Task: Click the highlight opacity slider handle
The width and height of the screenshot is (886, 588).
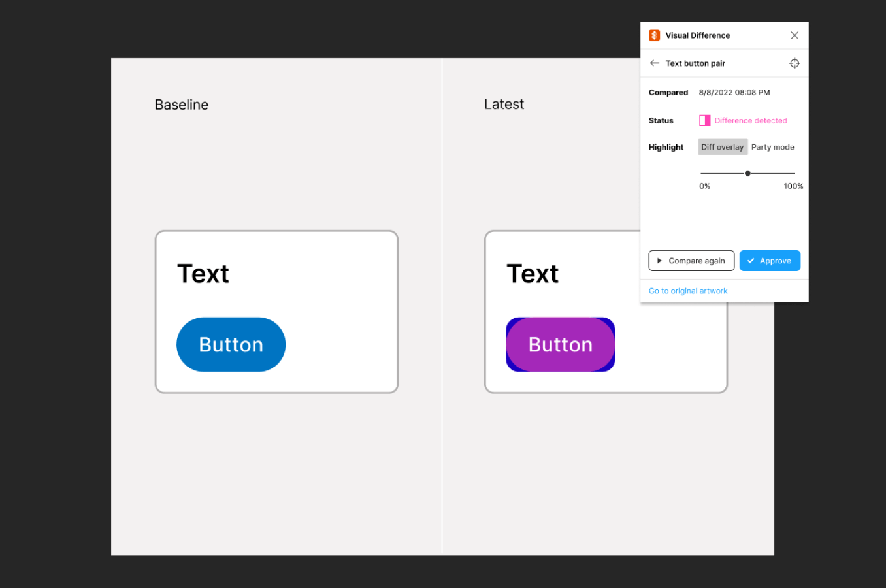Action: tap(747, 173)
